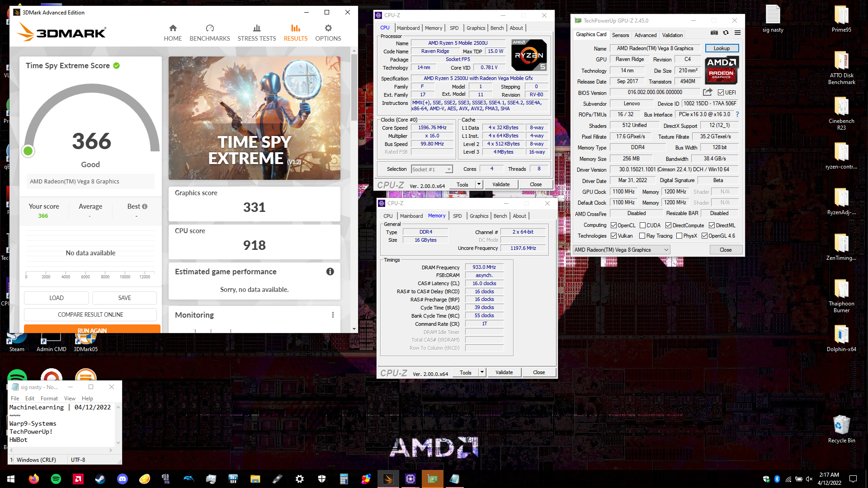The height and width of the screenshot is (488, 868).
Task: Open the BENCHMARKS section in 3DMark
Action: pos(210,33)
